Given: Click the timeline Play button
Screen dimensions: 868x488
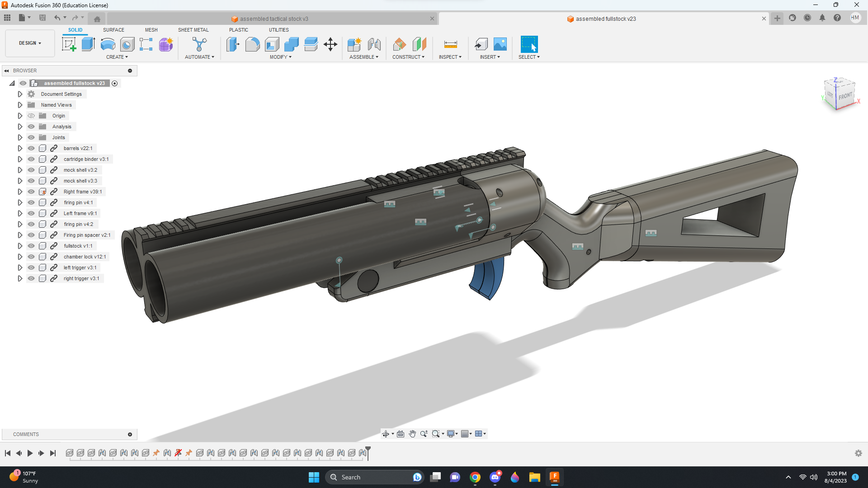Looking at the screenshot, I should 30,453.
